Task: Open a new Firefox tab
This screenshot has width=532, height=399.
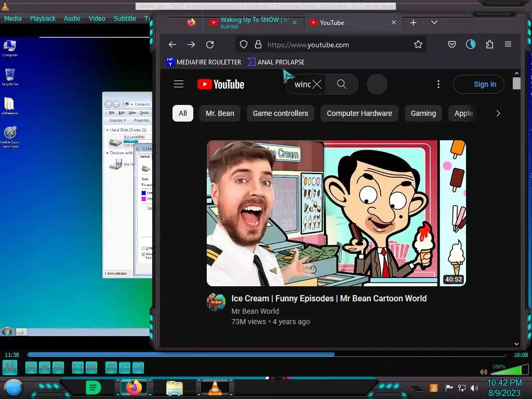Action: point(413,23)
